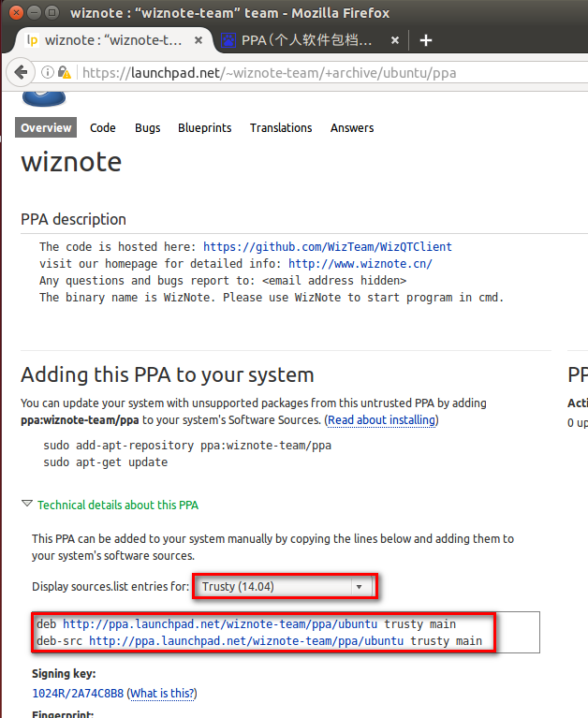Click the What is this? help link

tap(162, 694)
